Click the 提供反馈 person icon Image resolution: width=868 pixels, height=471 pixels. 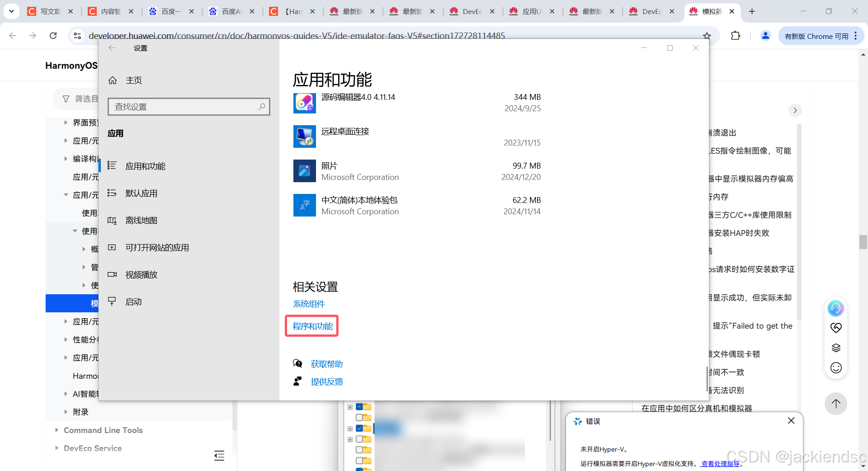tap(297, 382)
